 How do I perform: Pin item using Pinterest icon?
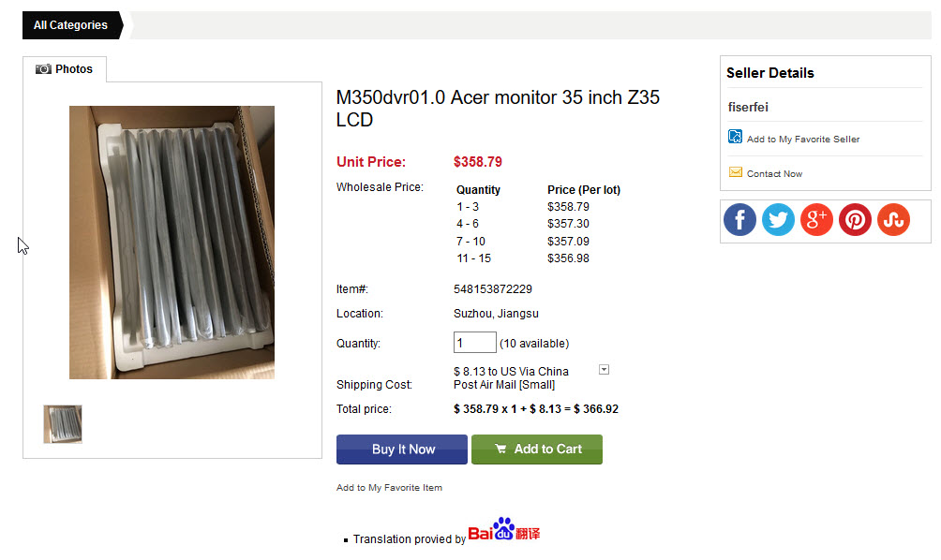coord(855,219)
